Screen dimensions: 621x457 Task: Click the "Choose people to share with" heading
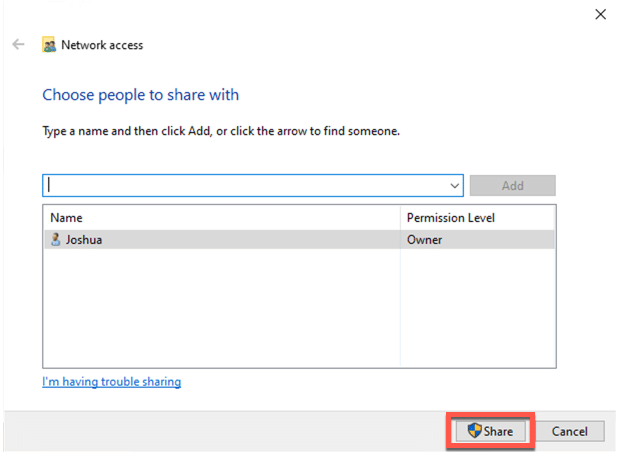140,95
